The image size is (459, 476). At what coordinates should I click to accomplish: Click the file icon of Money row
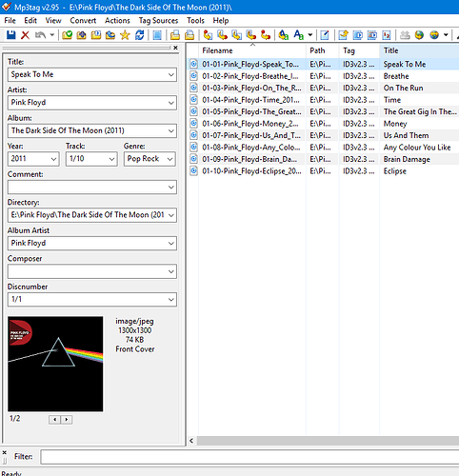tap(193, 123)
